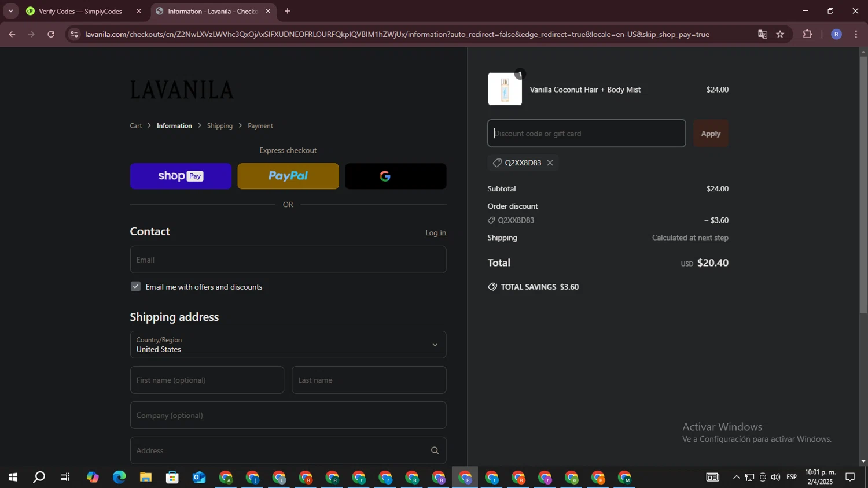Image resolution: width=868 pixels, height=488 pixels.
Task: Switch to the Verify Codes — SimplyCodes tab
Action: click(80, 11)
